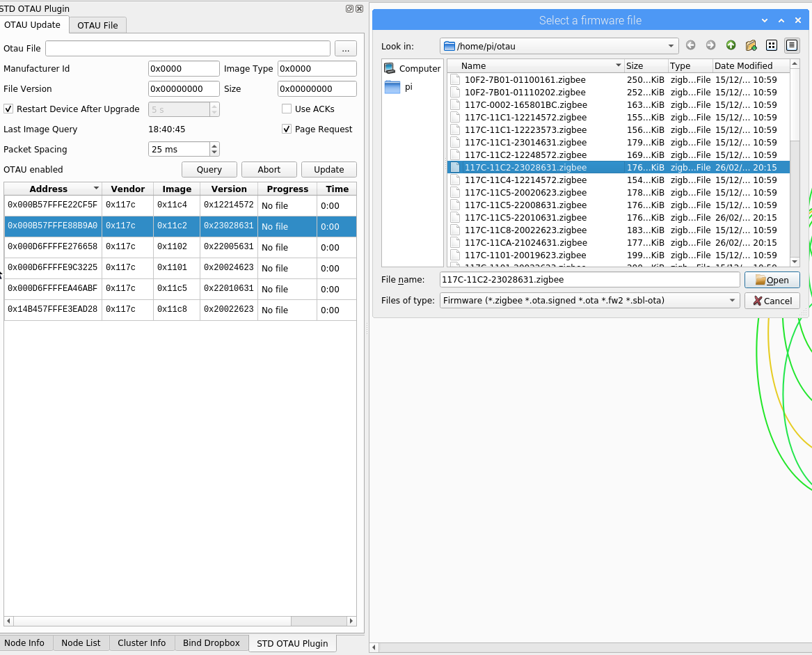This screenshot has width=812, height=655.
Task: Select file 117C-11C5-22010631.zigbee
Action: [619, 218]
